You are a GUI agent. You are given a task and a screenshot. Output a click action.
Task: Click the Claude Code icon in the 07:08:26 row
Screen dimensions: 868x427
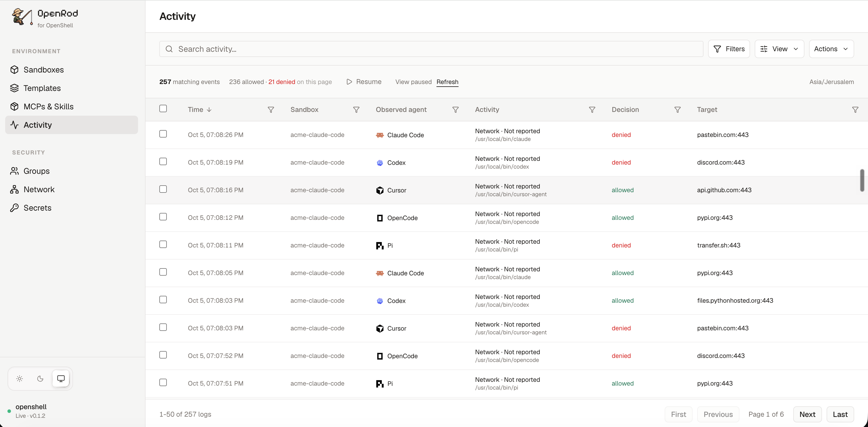coord(380,135)
